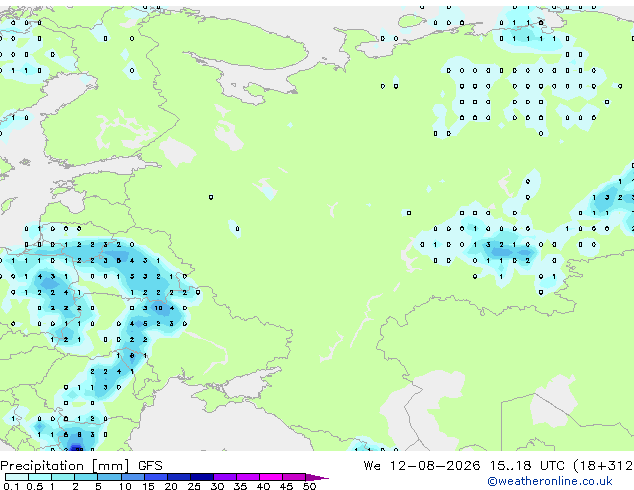This screenshot has height=490, width=634.
Task: Click legend label '25'
Action: click(x=194, y=486)
